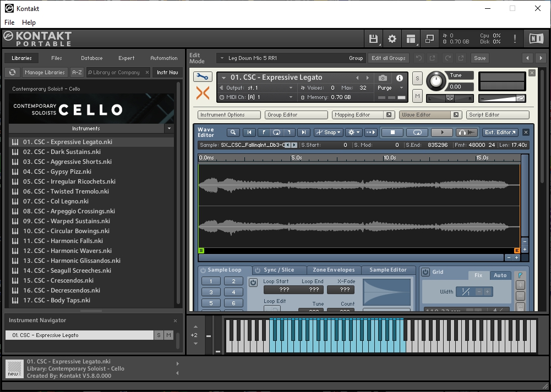The image size is (551, 392).
Task: Adjust the Tune knob
Action: pyautogui.click(x=436, y=81)
